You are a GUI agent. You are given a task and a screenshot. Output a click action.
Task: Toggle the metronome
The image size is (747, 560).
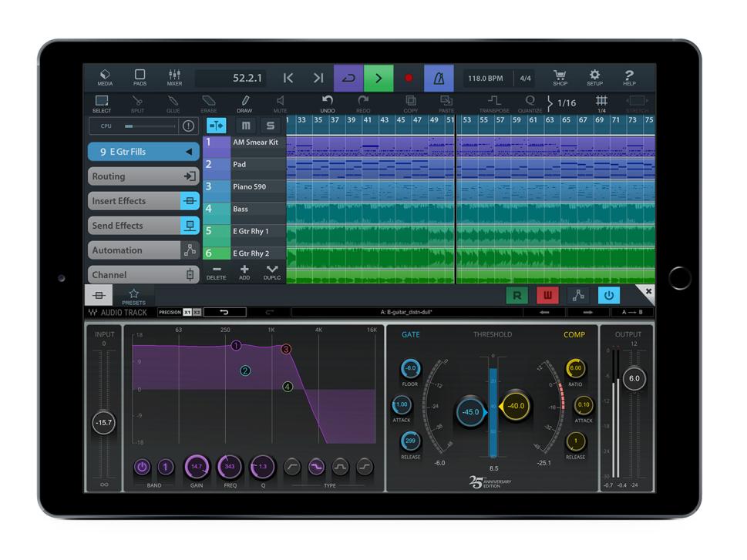(439, 79)
